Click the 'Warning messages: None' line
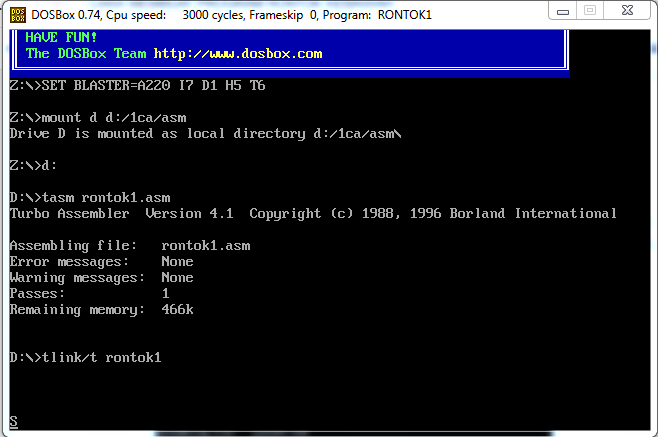Image resolution: width=658 pixels, height=437 pixels. pyautogui.click(x=102, y=277)
